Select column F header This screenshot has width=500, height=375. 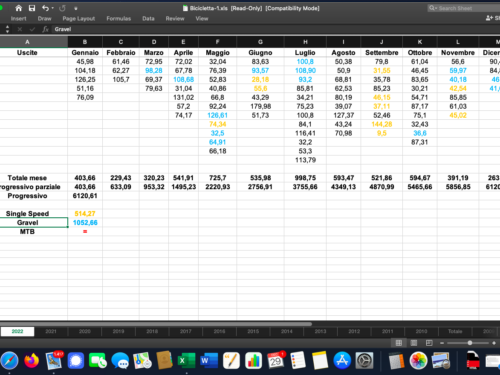(217, 42)
